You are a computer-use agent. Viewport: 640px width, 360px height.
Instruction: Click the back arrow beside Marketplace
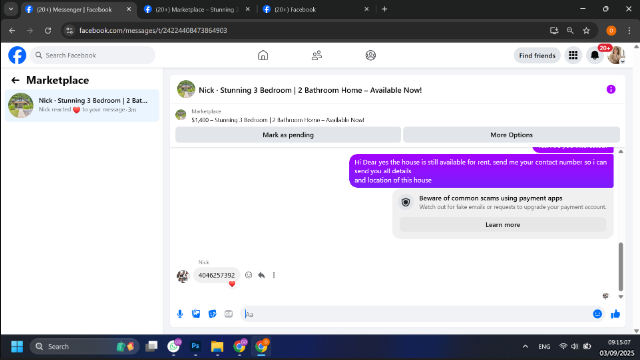coord(16,80)
